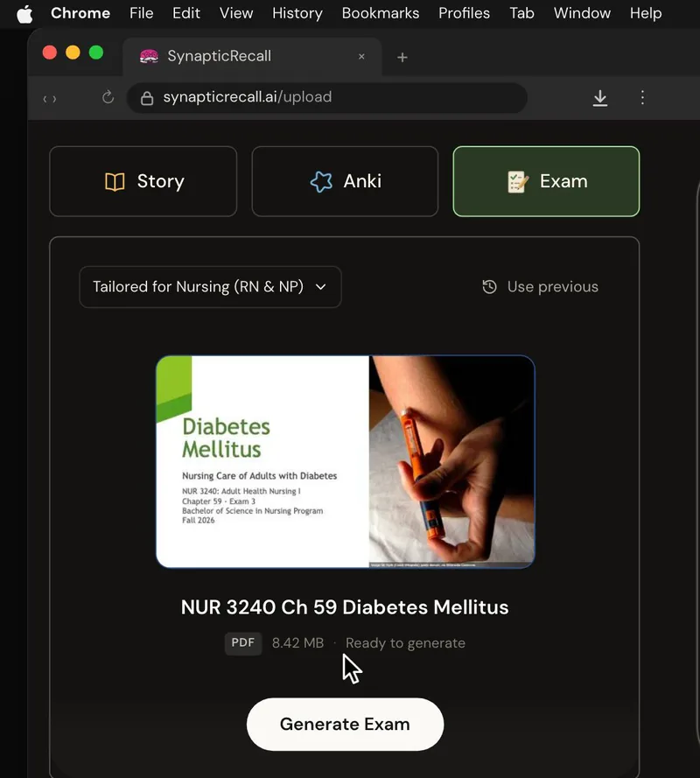Open the Apple menu

24,14
